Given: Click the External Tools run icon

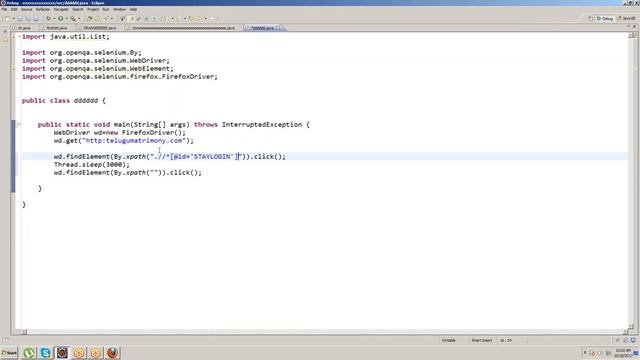Looking at the screenshot, I should (x=73, y=18).
